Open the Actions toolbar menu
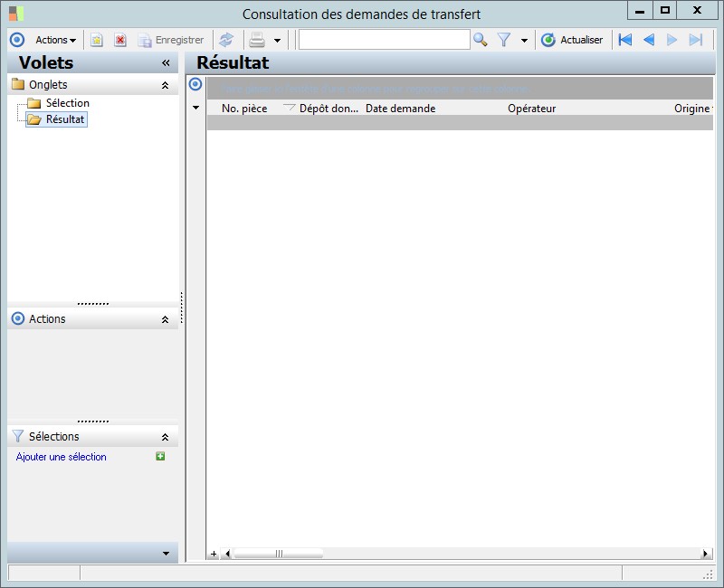The image size is (724, 588). click(56, 40)
